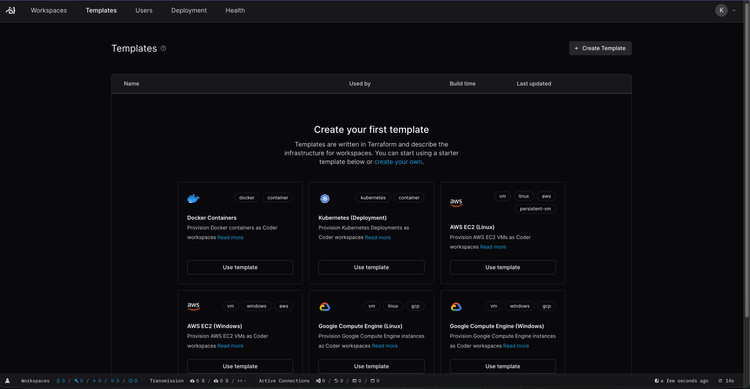
Task: Click the download cloud icon in Transmission stats
Action: 192,381
